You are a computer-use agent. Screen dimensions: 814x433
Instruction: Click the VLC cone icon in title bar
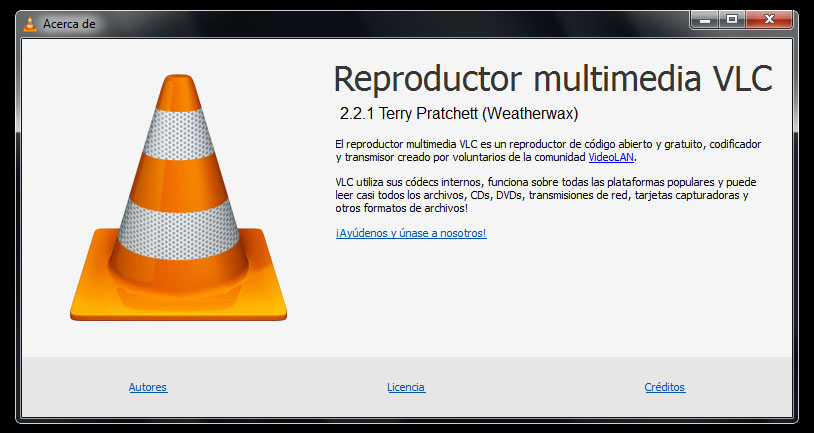coord(30,24)
